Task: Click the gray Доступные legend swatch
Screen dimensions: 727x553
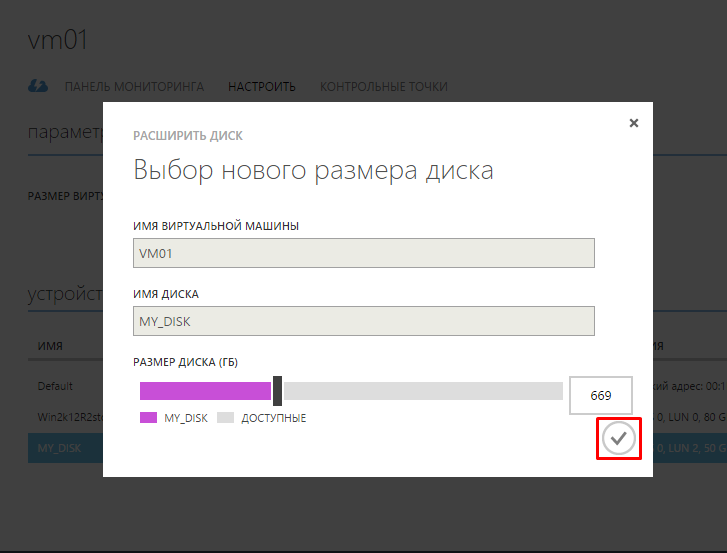Action: [x=225, y=418]
